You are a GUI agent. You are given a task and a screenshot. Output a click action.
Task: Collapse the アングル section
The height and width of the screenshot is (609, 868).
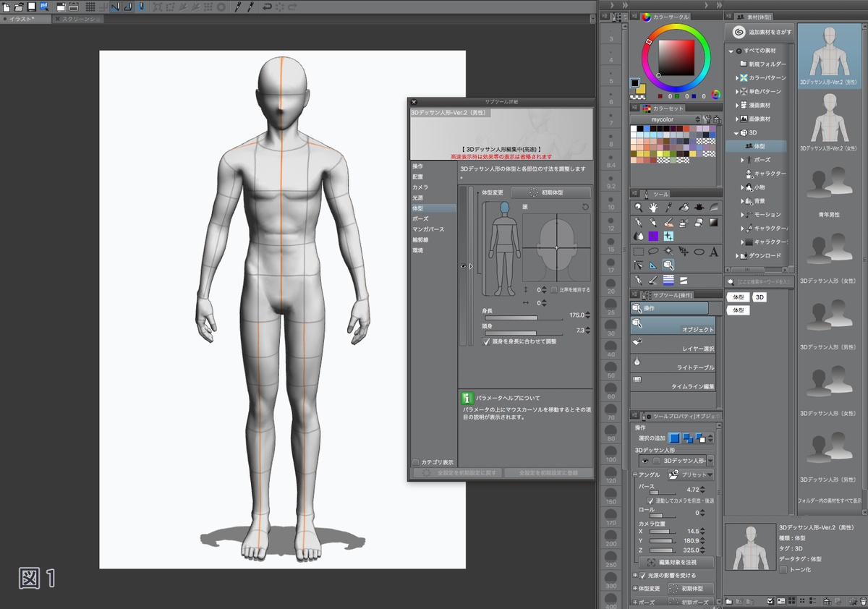click(x=634, y=475)
